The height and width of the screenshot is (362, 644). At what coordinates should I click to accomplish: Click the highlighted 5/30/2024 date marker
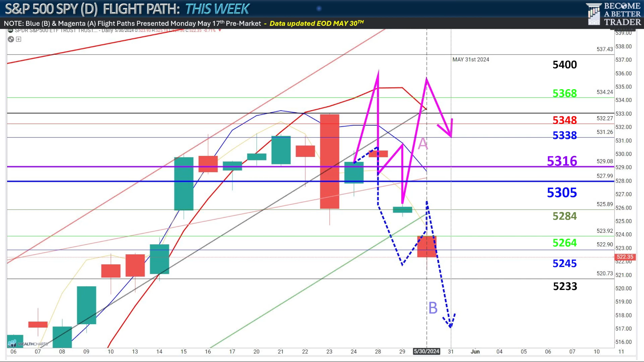426,351
